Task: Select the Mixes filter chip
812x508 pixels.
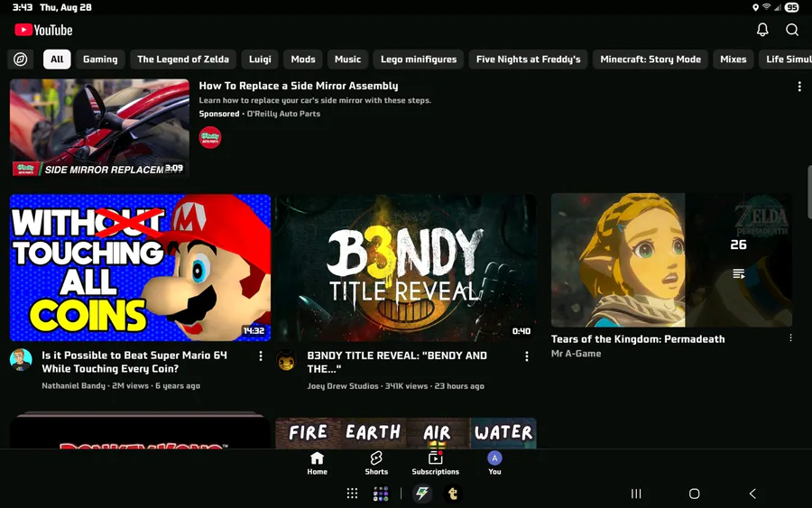Action: pos(734,59)
